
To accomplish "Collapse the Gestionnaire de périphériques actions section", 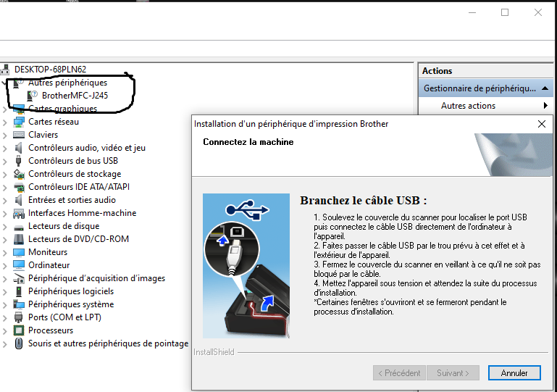I will pyautogui.click(x=545, y=88).
